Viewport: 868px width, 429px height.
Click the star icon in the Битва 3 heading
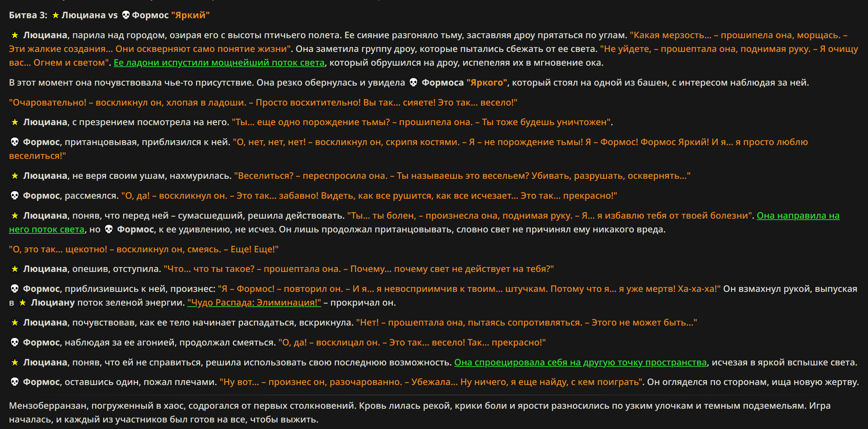(x=55, y=15)
